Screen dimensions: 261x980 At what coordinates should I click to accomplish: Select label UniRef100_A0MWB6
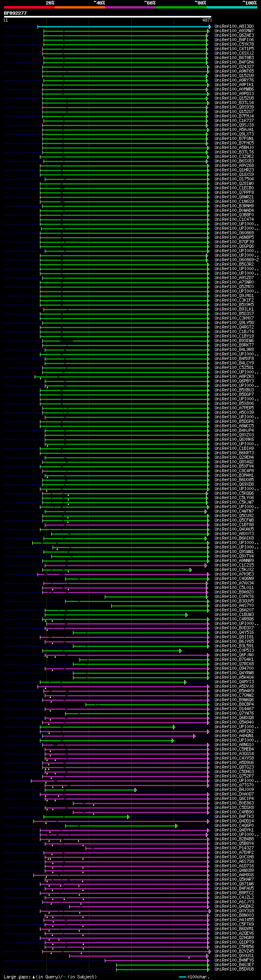234,89
